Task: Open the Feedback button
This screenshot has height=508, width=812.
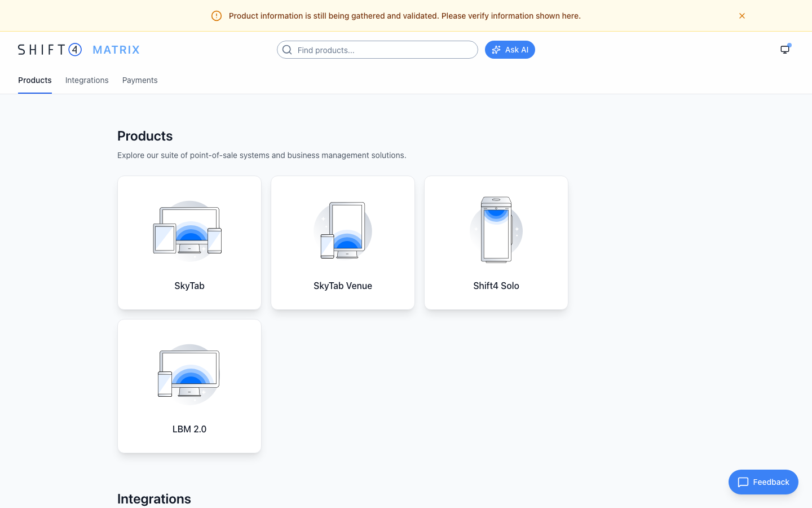Action: coord(764,482)
